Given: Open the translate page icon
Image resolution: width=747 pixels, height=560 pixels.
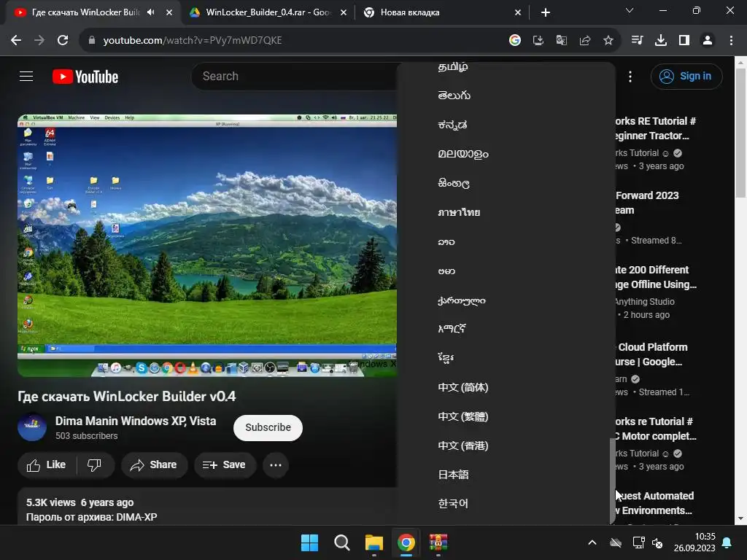Looking at the screenshot, I should click(562, 41).
